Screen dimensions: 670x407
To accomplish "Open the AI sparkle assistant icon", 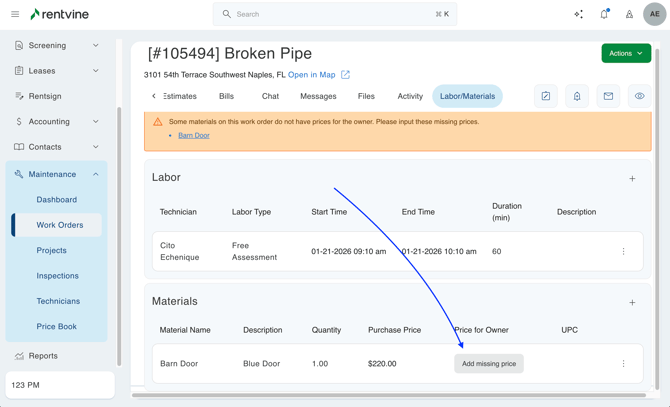I will pos(578,14).
